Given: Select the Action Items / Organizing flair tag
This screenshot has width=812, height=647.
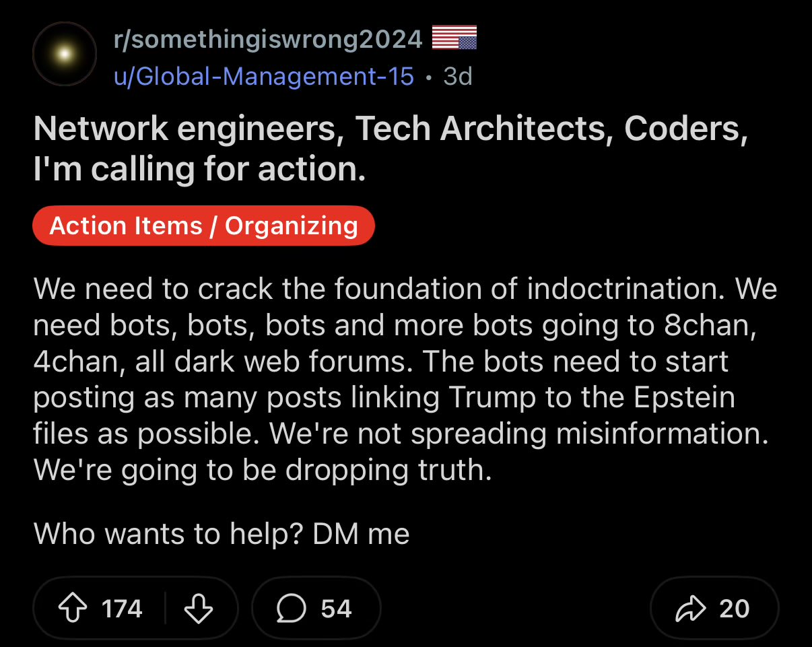Looking at the screenshot, I should tap(203, 226).
